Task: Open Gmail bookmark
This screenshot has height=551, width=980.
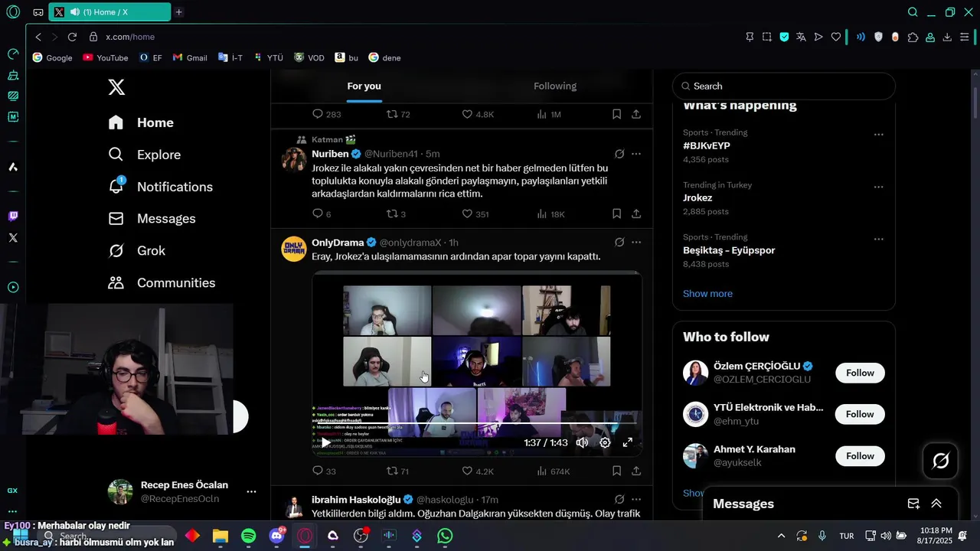Action: click(x=190, y=57)
